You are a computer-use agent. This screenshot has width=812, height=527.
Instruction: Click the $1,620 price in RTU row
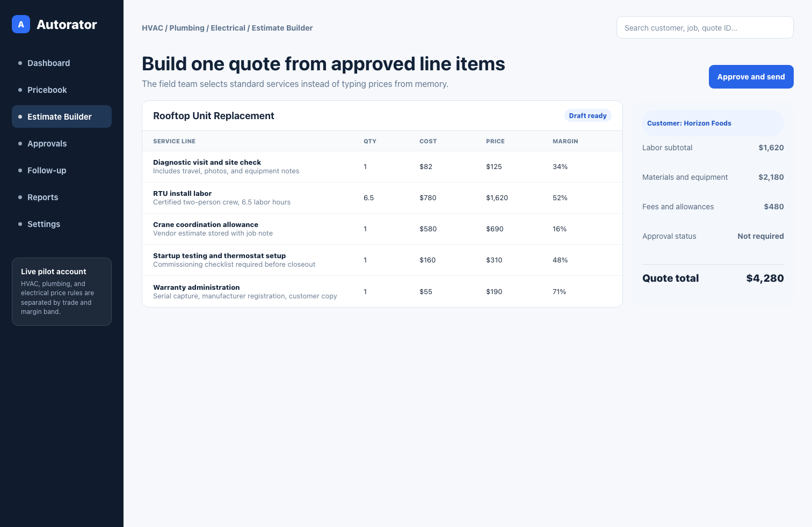[497, 197]
